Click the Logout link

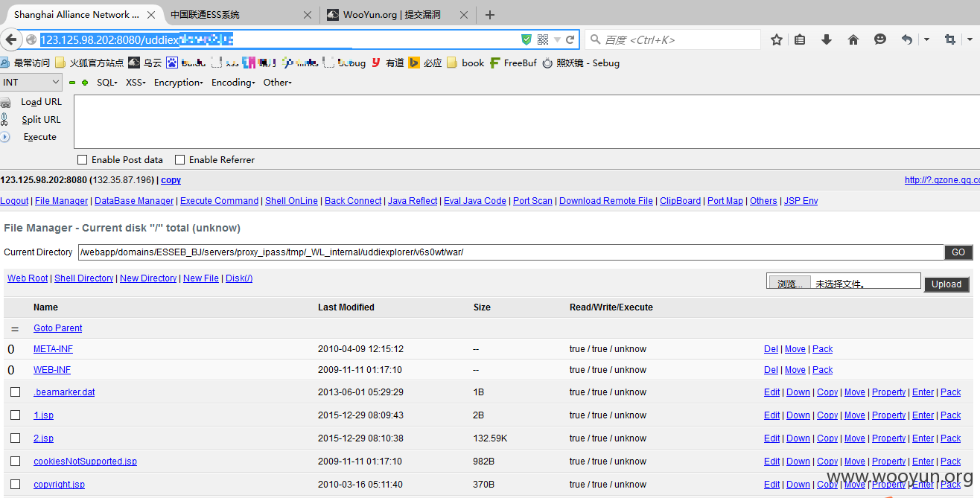(x=14, y=201)
